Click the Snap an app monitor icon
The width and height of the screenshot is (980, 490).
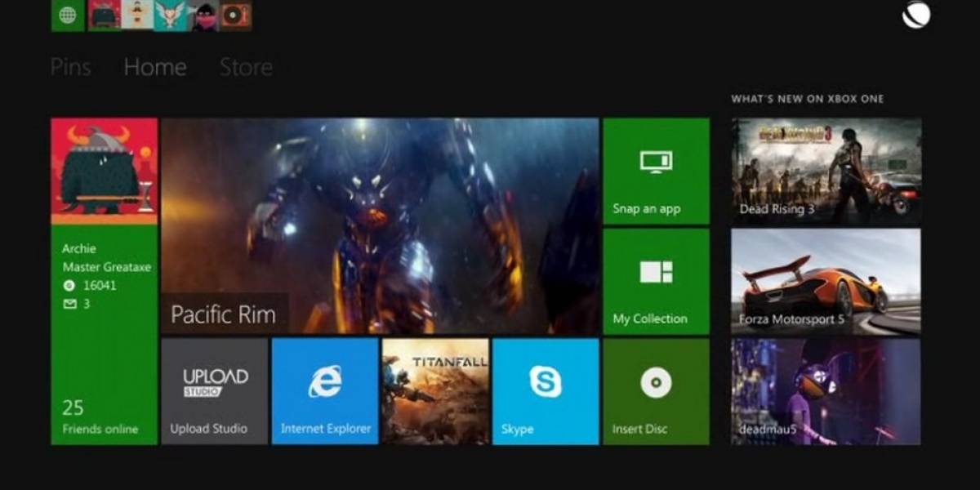[656, 162]
